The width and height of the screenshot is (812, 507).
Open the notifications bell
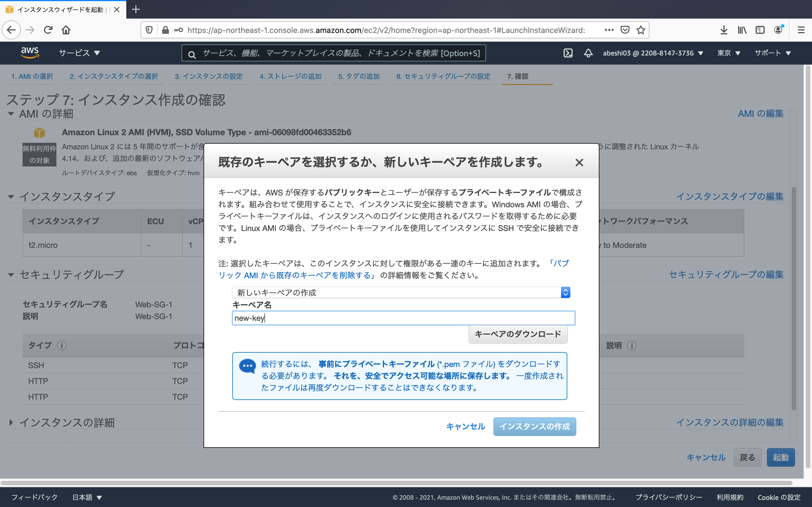click(x=588, y=53)
